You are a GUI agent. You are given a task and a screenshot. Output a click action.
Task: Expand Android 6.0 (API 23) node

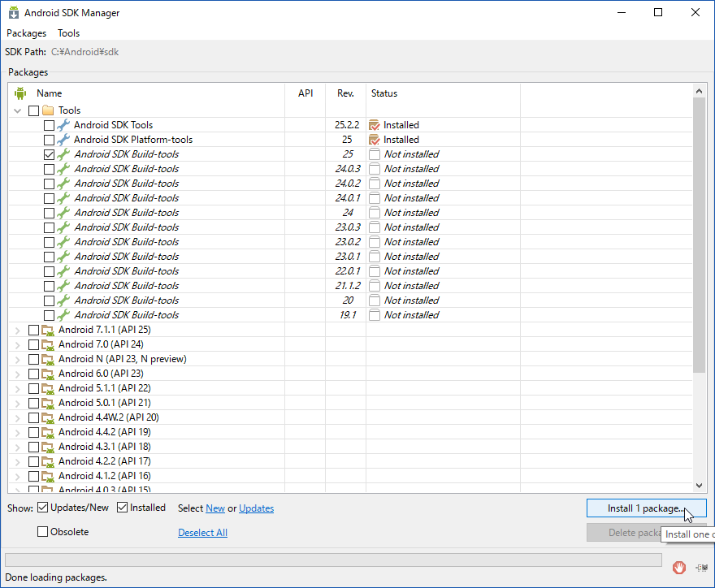18,374
